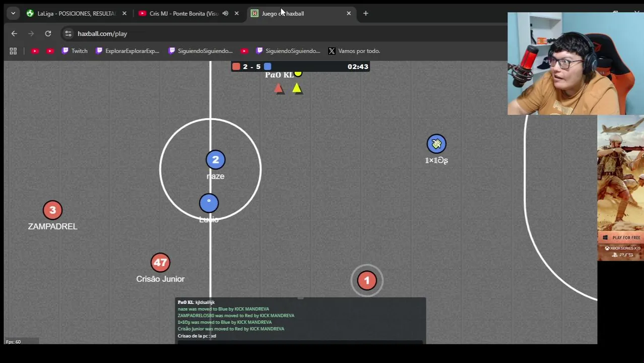The width and height of the screenshot is (644, 363).
Task: Close the Cris MJ YouTube tab
Action: (236, 14)
